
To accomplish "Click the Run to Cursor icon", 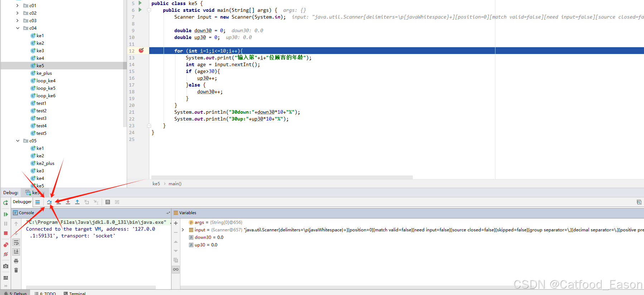I will point(96,202).
